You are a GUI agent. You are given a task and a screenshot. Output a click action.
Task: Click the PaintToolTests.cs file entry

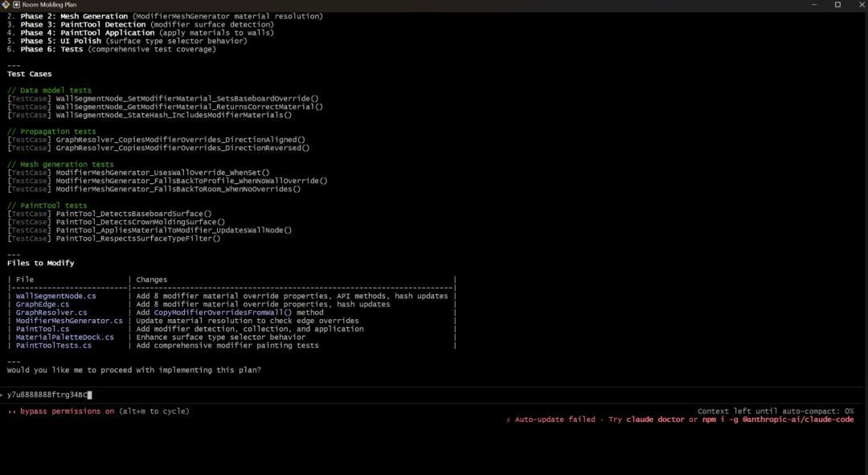coord(53,346)
